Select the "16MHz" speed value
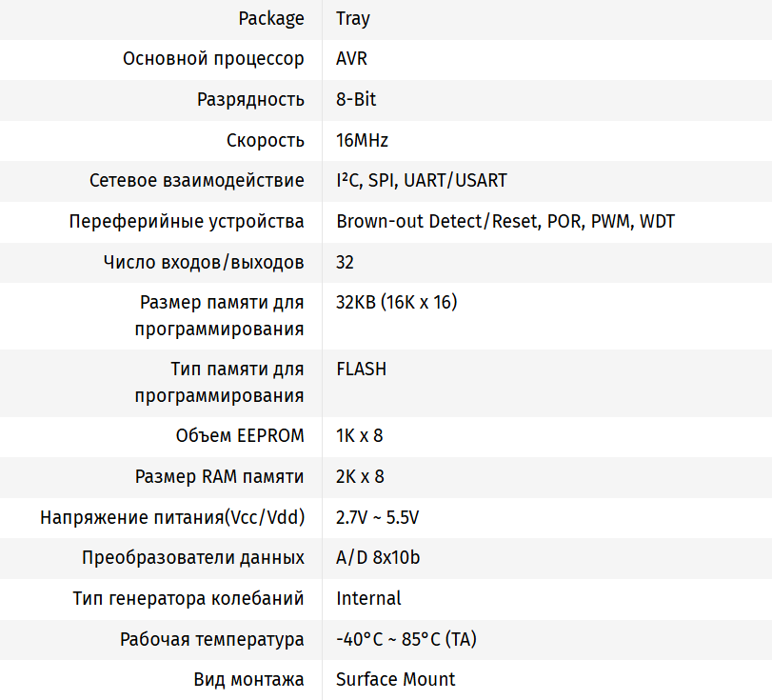The width and height of the screenshot is (772, 700). coord(362,141)
